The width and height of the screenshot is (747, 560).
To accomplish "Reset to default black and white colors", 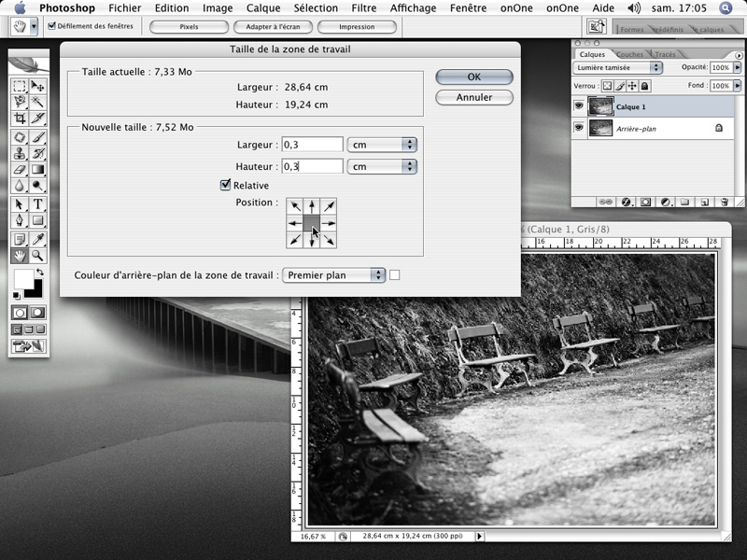I will click(x=16, y=296).
